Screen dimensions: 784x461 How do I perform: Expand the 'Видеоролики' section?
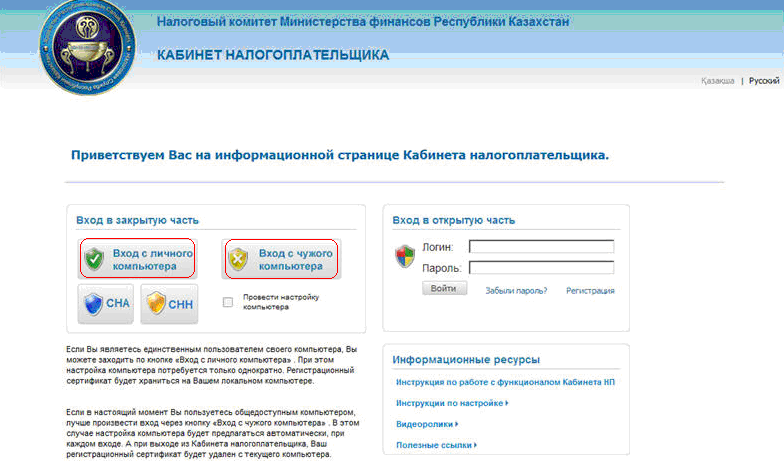[x=429, y=423]
